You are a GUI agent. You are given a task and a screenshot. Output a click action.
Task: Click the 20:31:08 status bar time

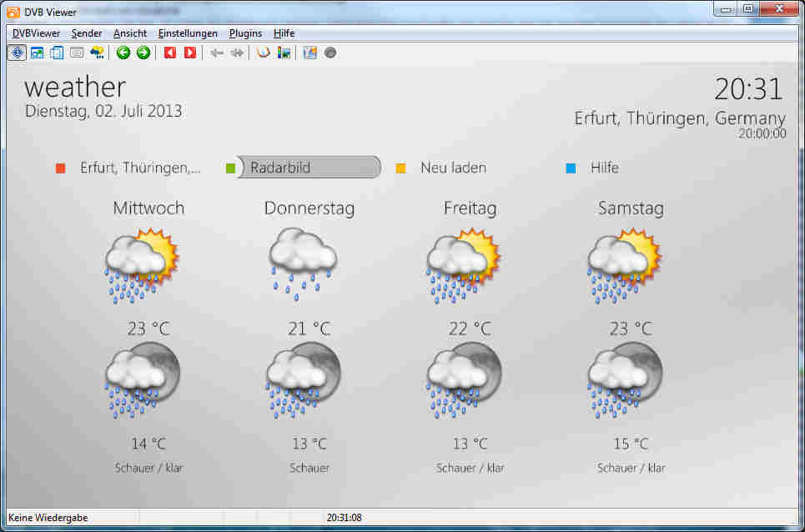click(x=344, y=518)
